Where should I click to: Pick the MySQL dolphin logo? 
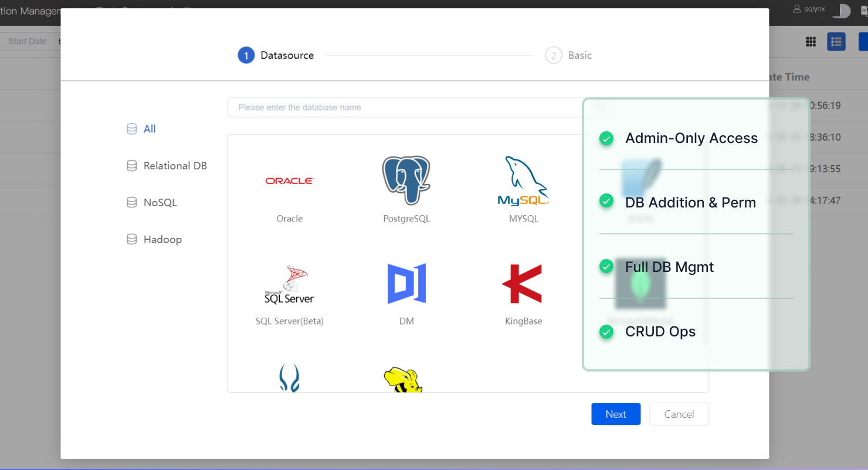click(x=523, y=180)
